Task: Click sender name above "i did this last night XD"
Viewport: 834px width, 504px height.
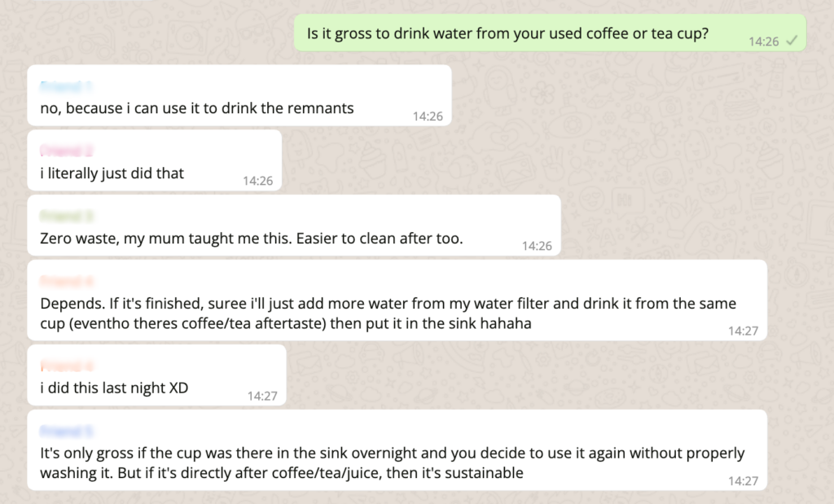Action: click(x=67, y=365)
